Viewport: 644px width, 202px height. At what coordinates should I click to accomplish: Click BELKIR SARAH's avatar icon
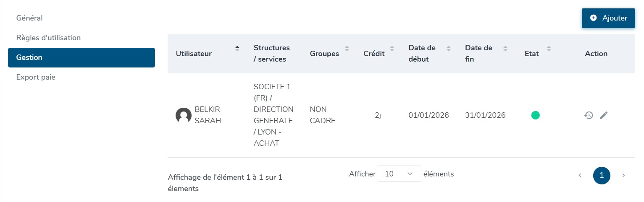[184, 115]
